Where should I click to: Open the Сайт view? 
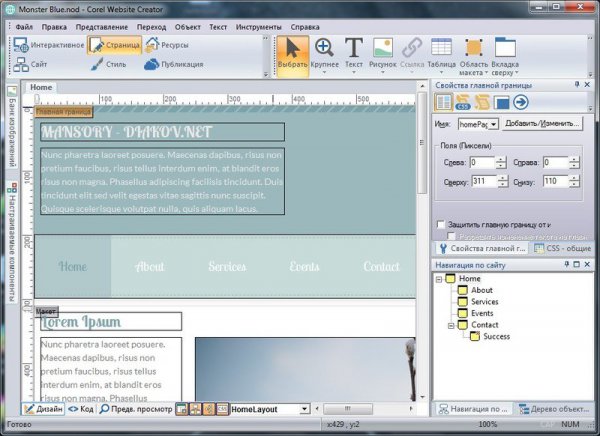pyautogui.click(x=30, y=64)
